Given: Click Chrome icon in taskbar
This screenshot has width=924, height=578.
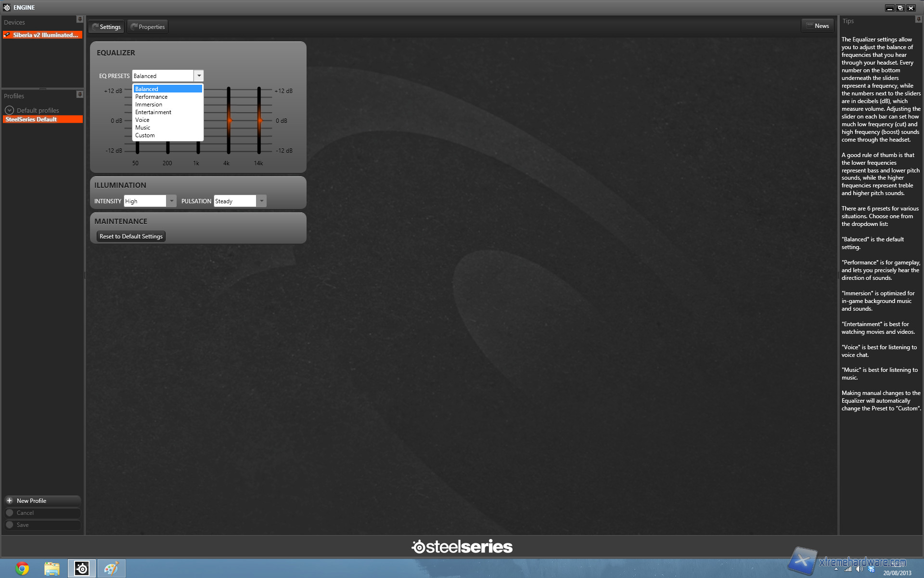Looking at the screenshot, I should coord(22,568).
